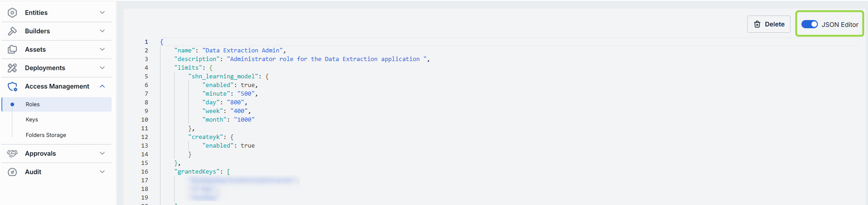This screenshot has width=868, height=205.
Task: Click the Access Management shield icon
Action: [x=12, y=86]
